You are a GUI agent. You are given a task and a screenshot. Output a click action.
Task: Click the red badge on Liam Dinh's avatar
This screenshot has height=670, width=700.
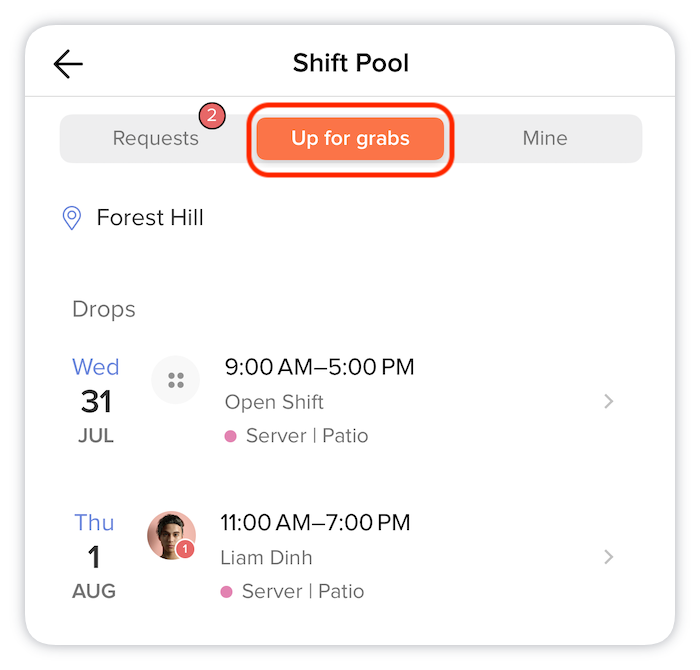point(185,549)
